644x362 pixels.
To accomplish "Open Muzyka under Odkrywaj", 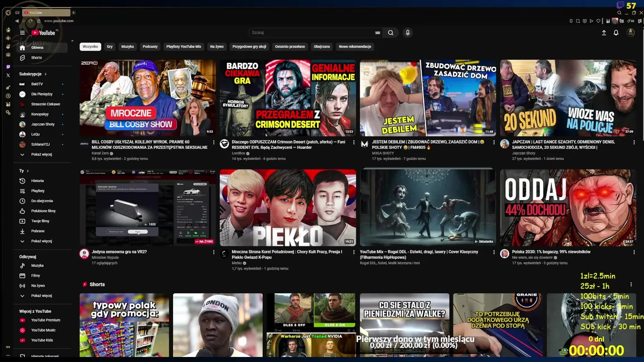I will pos(42,265).
